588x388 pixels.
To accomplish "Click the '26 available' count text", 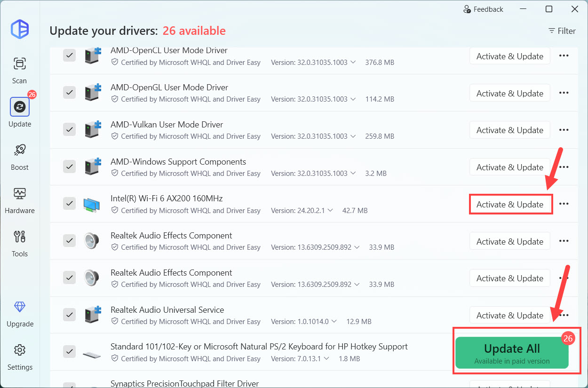I will pos(194,31).
